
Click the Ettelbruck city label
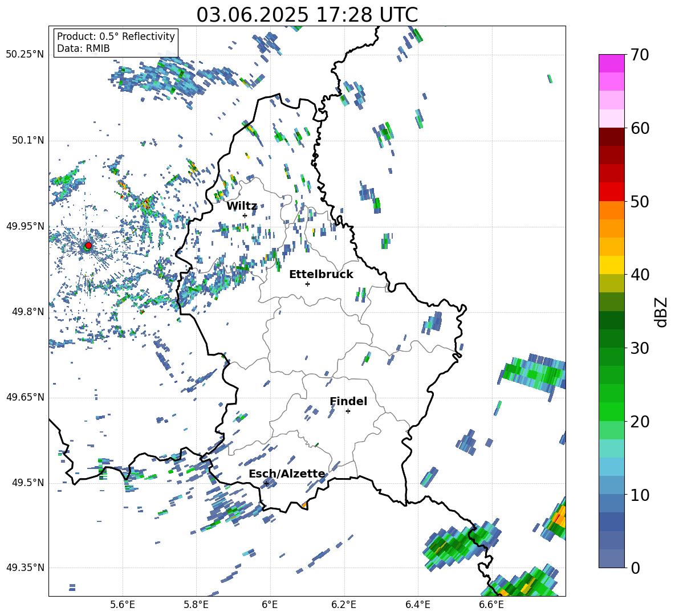(x=321, y=275)
